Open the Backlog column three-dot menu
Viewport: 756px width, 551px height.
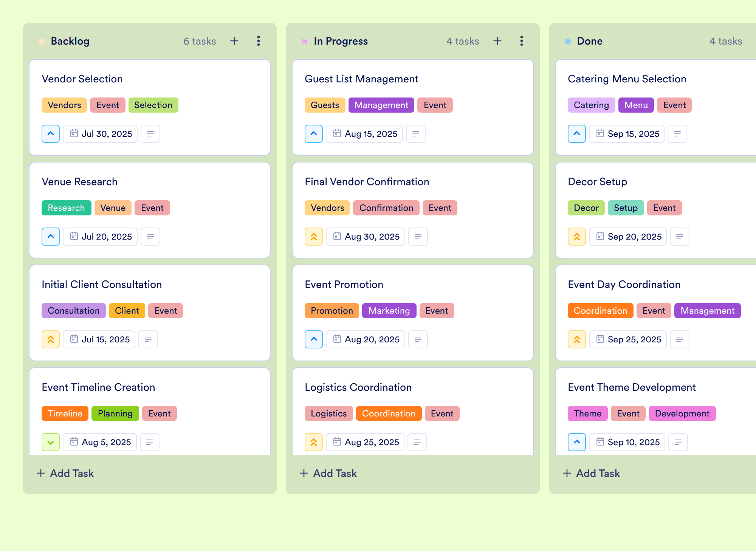[x=259, y=41]
